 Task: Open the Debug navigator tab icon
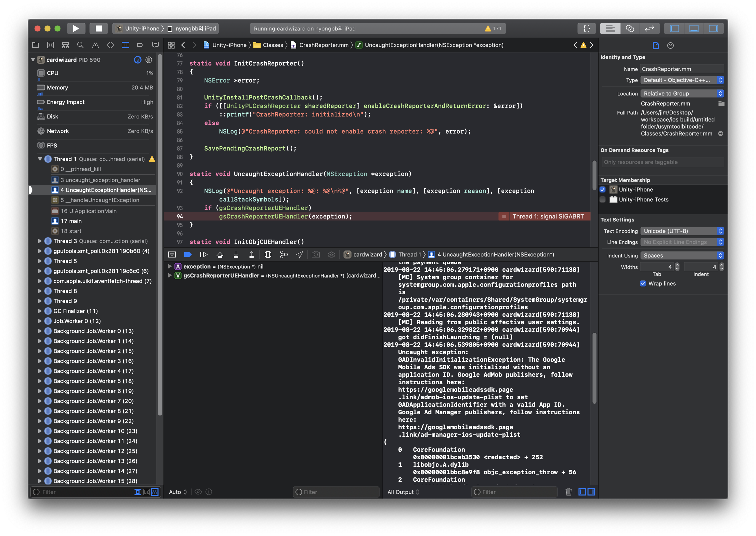(x=125, y=45)
